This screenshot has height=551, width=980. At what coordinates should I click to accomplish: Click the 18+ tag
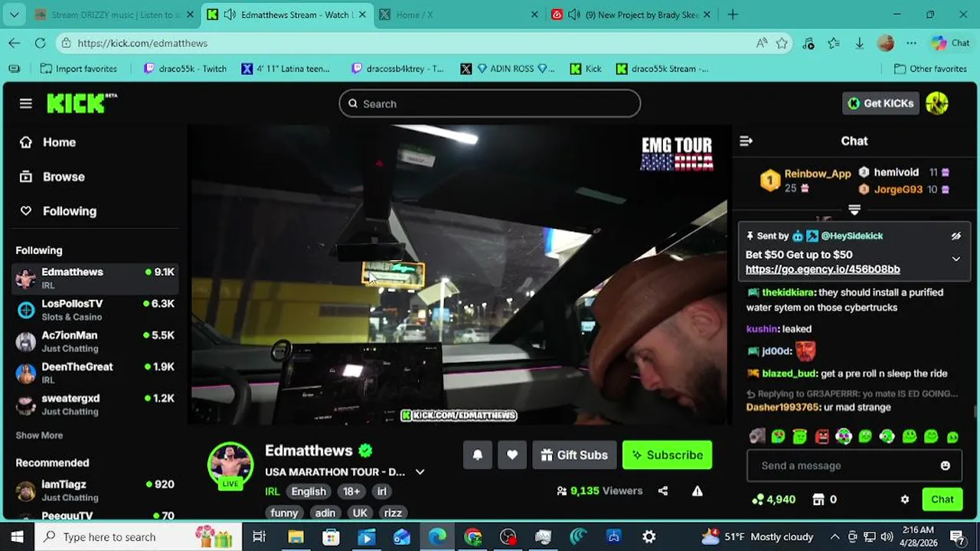click(x=351, y=491)
